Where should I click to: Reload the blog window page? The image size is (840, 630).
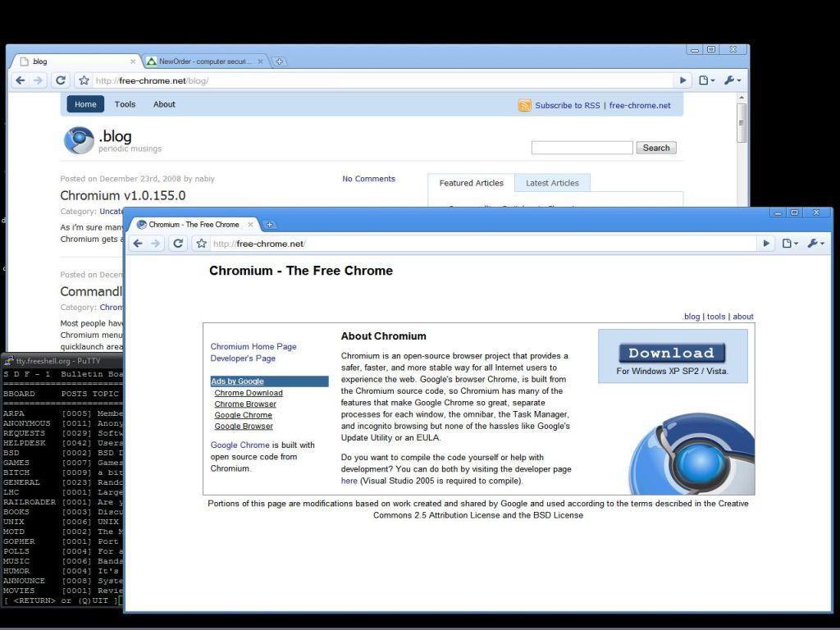(61, 80)
